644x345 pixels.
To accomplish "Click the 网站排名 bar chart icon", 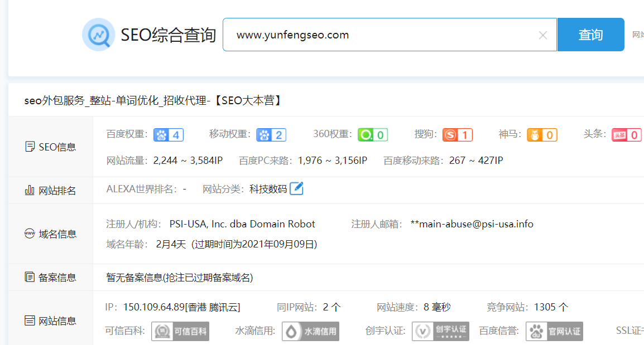I will click(30, 190).
